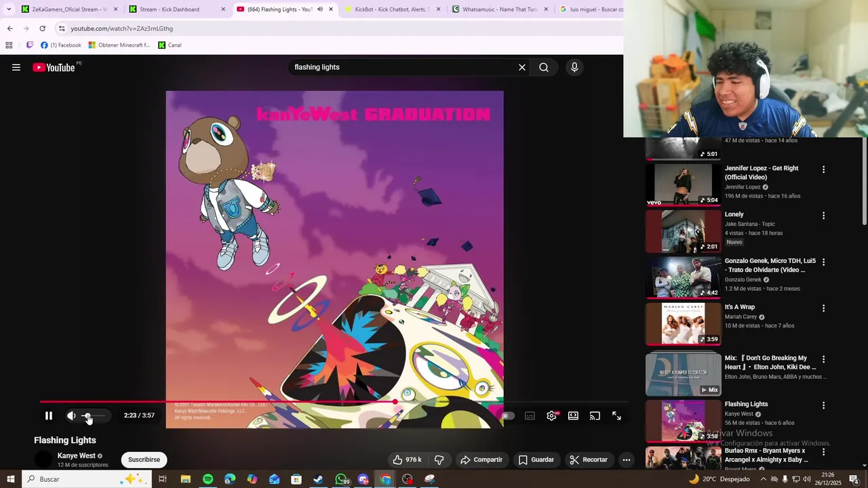Go back with the browser arrow
This screenshot has height=488, width=868.
click(9, 28)
